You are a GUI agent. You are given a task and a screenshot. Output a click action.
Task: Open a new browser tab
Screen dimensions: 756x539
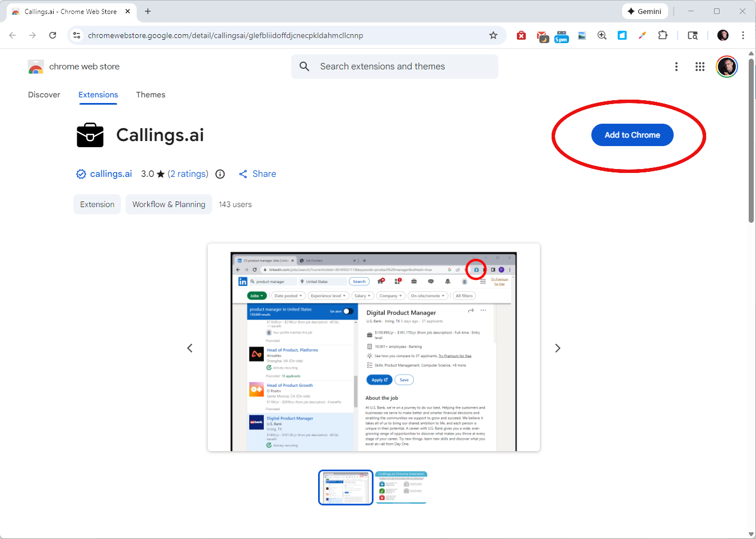point(148,11)
